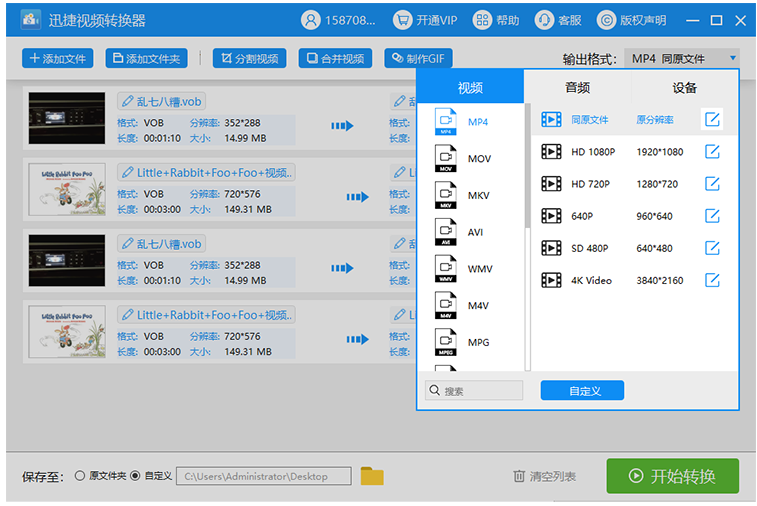Screen dimensions: 757x506
Task: Switch to the 设备 tab
Action: (685, 87)
